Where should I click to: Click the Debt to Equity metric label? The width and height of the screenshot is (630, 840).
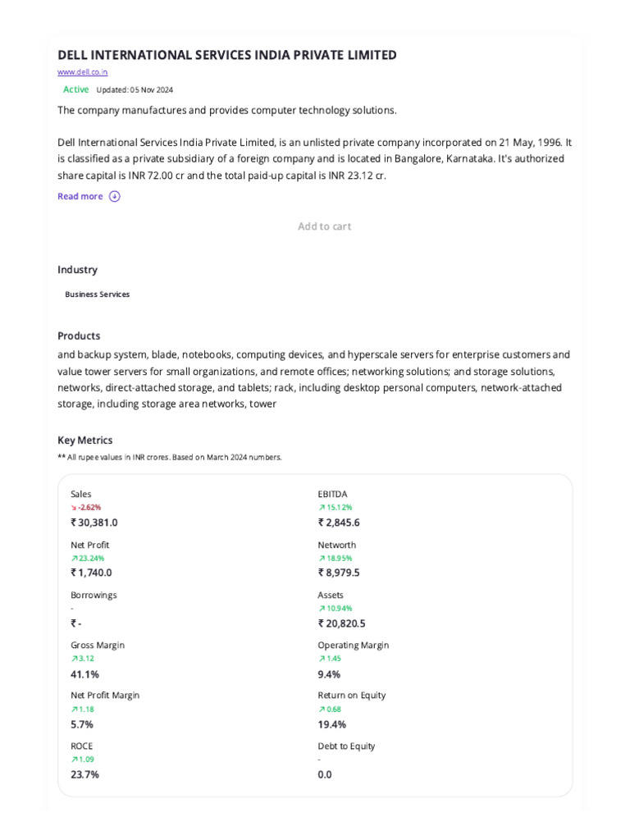[x=346, y=746]
